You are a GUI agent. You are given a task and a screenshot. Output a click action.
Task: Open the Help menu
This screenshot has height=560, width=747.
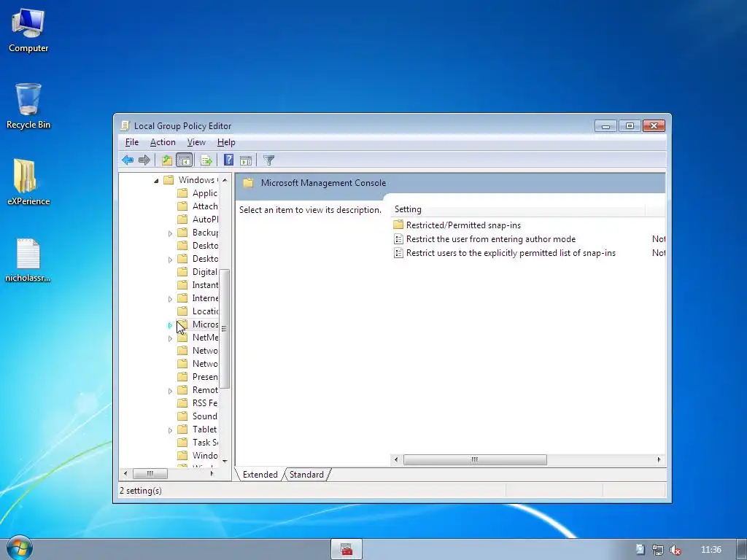(226, 142)
